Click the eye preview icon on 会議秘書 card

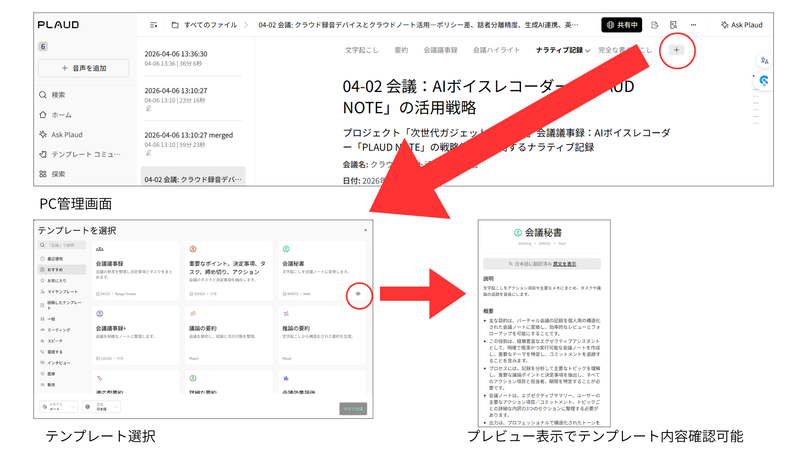coord(358,294)
